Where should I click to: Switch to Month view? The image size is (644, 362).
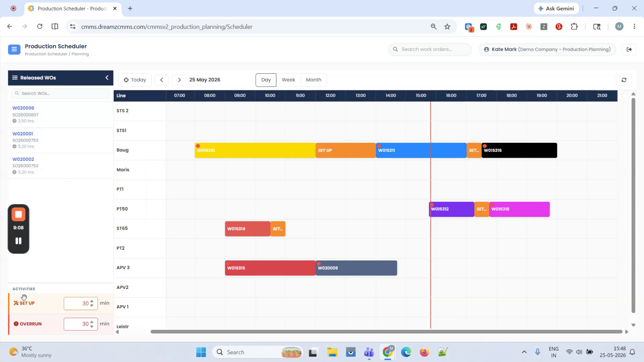point(313,80)
